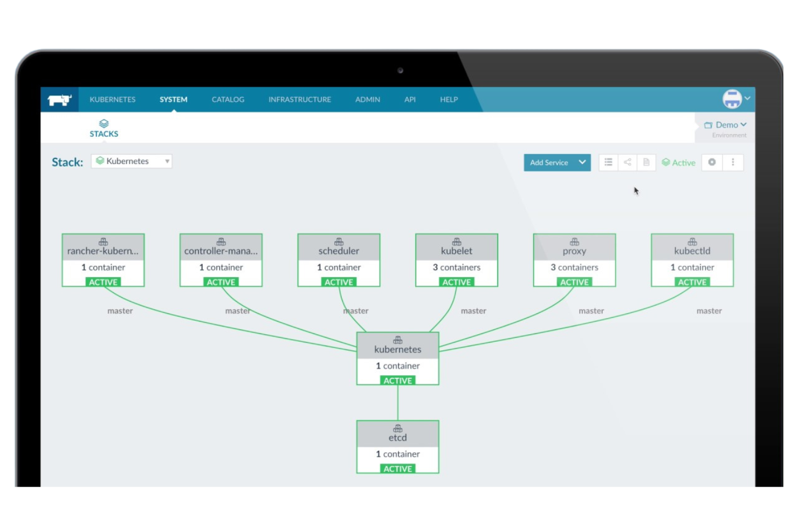Open the KUBERNETES menu
The width and height of the screenshot is (798, 532).
pyautogui.click(x=112, y=100)
